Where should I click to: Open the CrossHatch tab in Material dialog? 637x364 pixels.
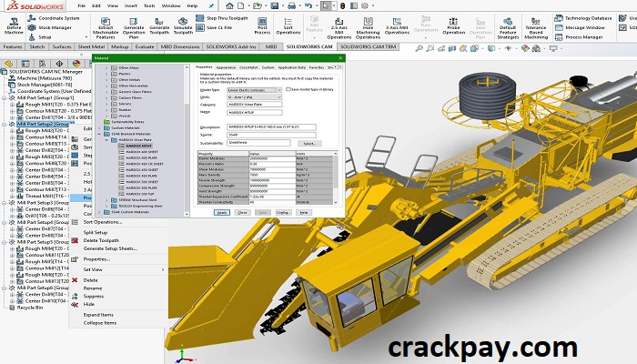[x=248, y=67]
